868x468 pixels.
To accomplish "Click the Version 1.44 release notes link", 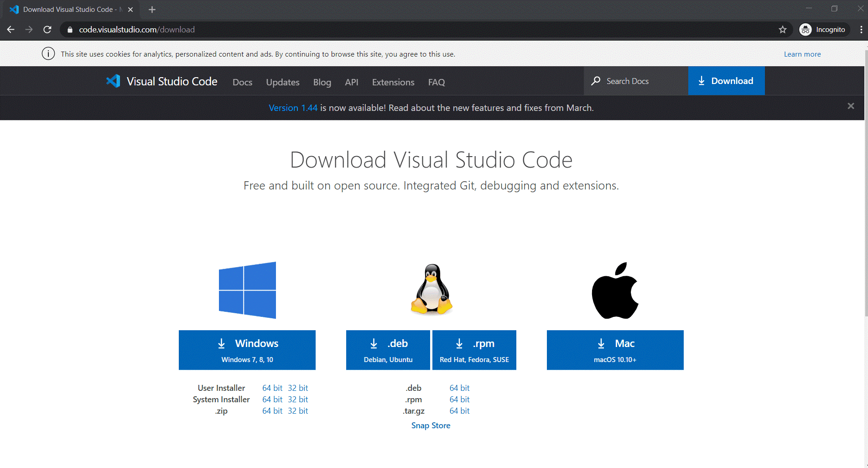I will (x=293, y=108).
